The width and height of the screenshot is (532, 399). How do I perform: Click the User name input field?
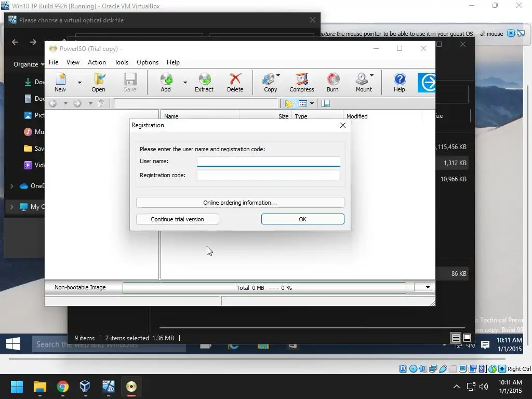269,162
